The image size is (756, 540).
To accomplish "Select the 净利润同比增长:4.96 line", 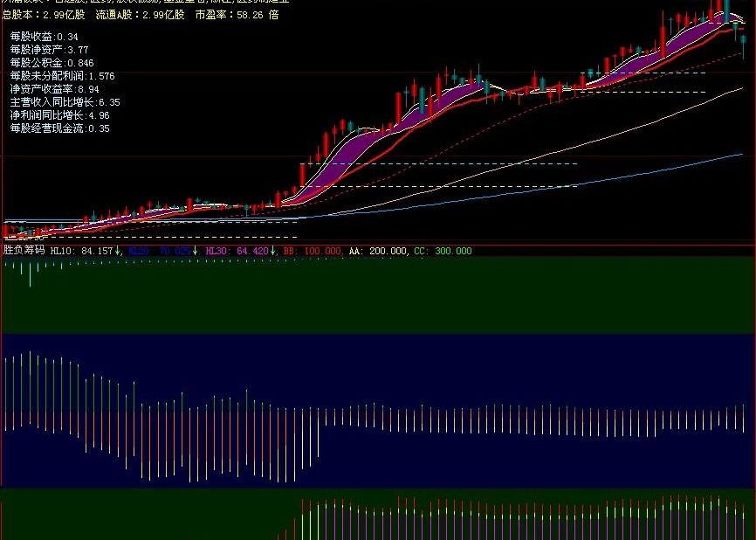I will 59,114.
